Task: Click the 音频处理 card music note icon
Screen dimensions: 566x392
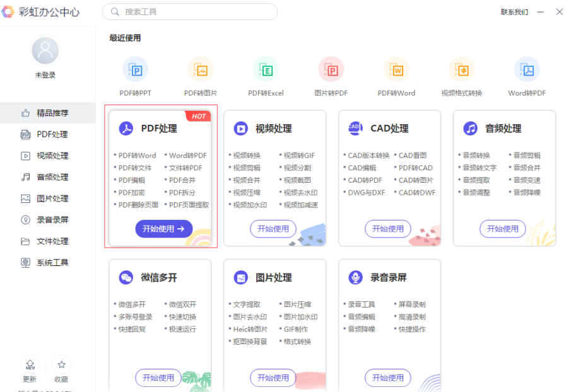Action: 470,129
